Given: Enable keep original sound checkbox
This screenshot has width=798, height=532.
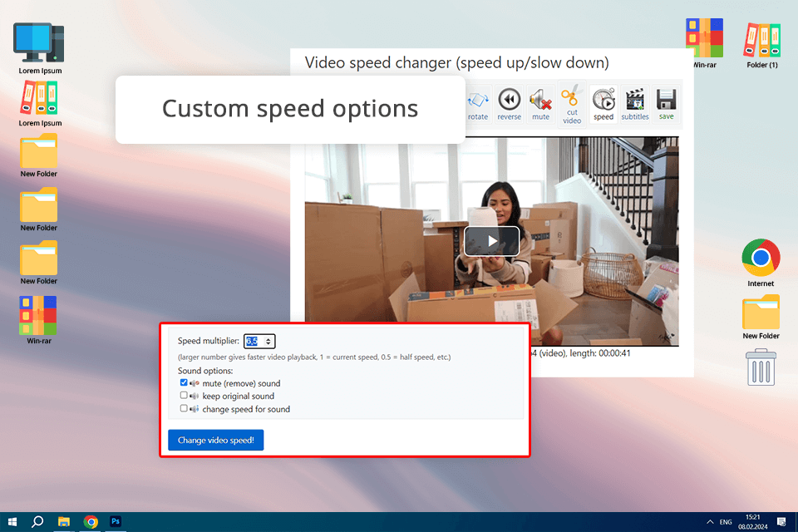Looking at the screenshot, I should tap(184, 395).
